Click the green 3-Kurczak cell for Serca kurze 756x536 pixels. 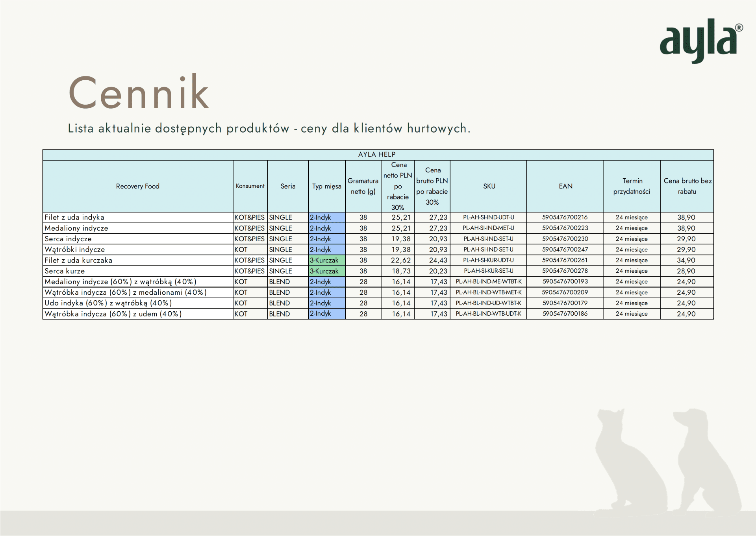tap(326, 271)
